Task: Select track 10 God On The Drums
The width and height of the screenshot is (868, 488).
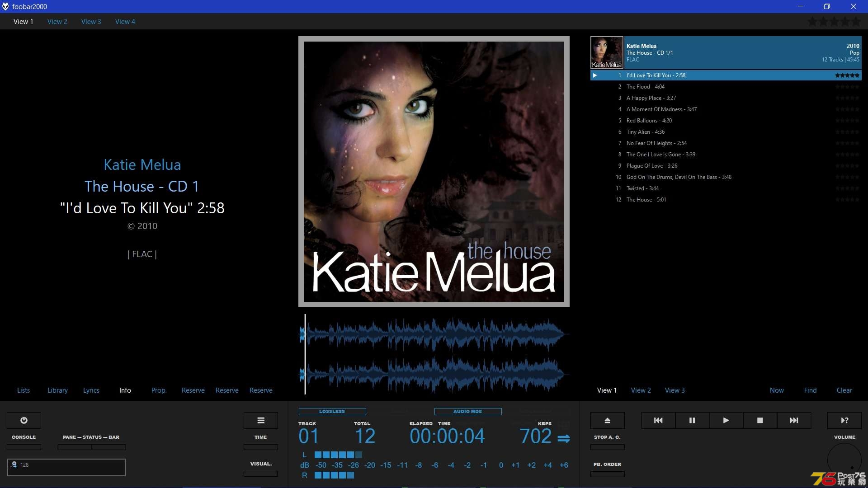Action: click(726, 177)
